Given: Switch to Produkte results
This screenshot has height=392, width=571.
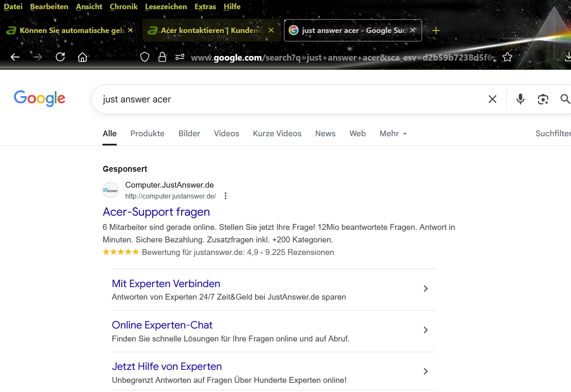Looking at the screenshot, I should pos(147,133).
